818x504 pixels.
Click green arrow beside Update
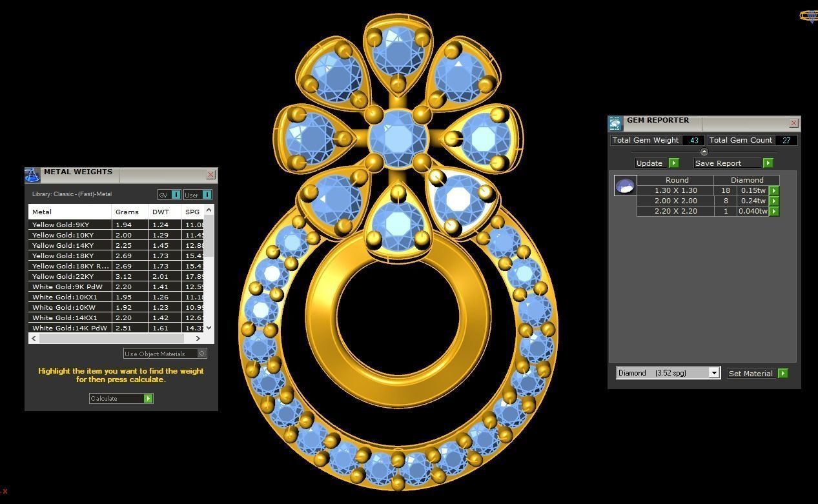tap(673, 163)
